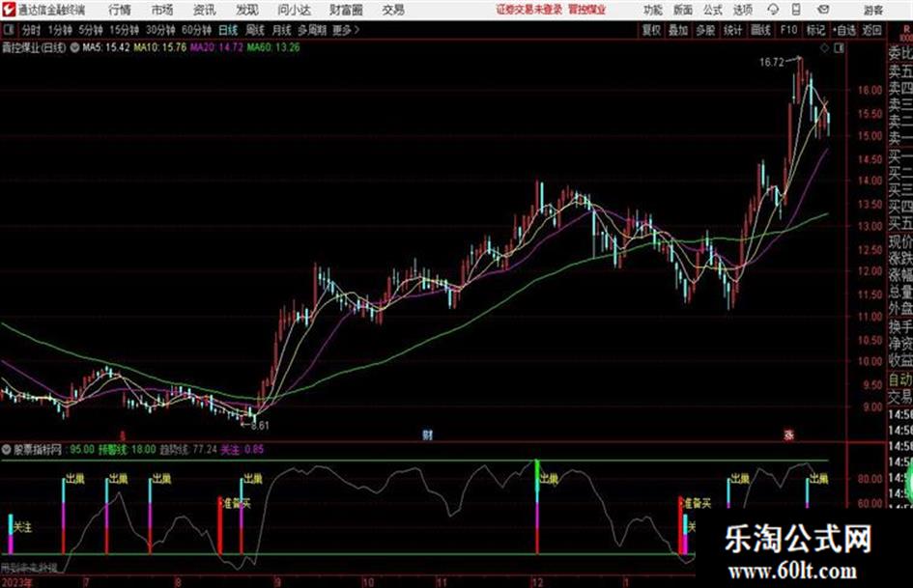
Task: Click the 2023年 date axis label
Action: (x=16, y=582)
